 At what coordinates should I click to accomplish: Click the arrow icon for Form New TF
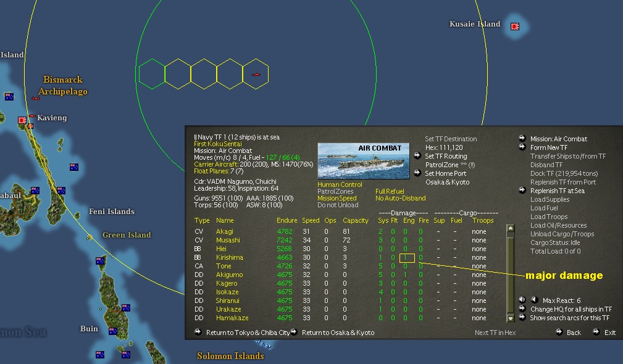point(522,147)
